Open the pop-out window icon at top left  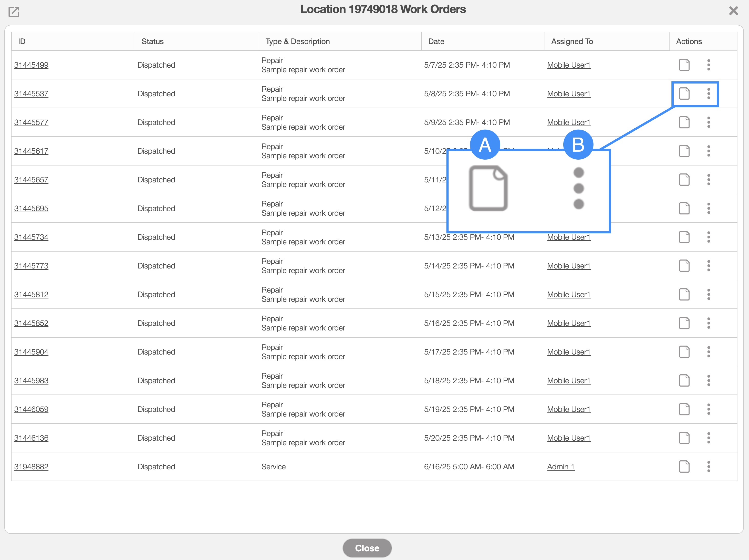point(14,12)
